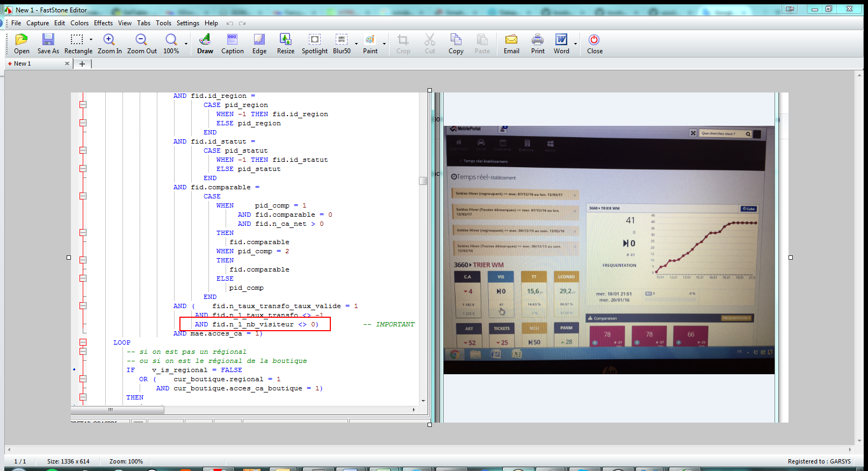Screen dimensions: 868x471
Task: Send image to Word
Action: [561, 40]
